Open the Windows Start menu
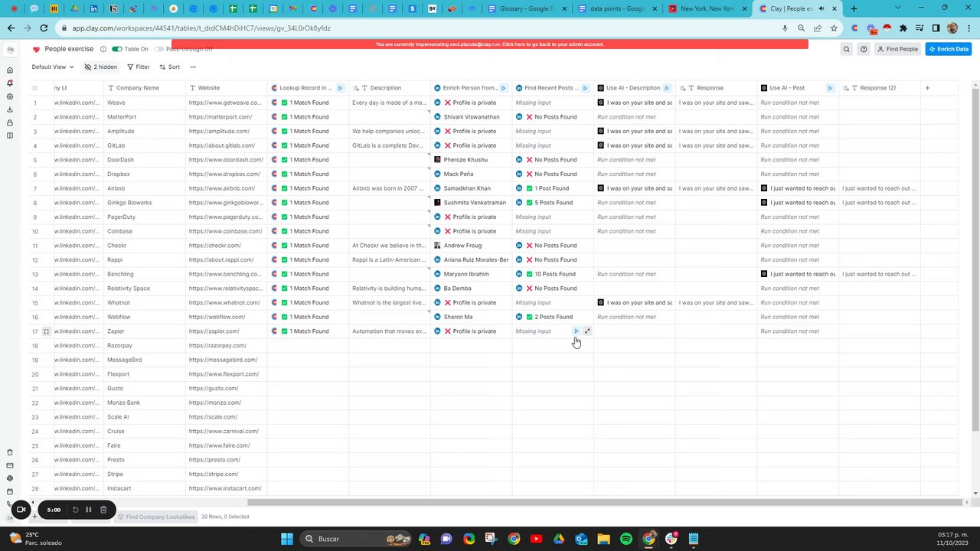Image resolution: width=980 pixels, height=551 pixels. coord(286,539)
